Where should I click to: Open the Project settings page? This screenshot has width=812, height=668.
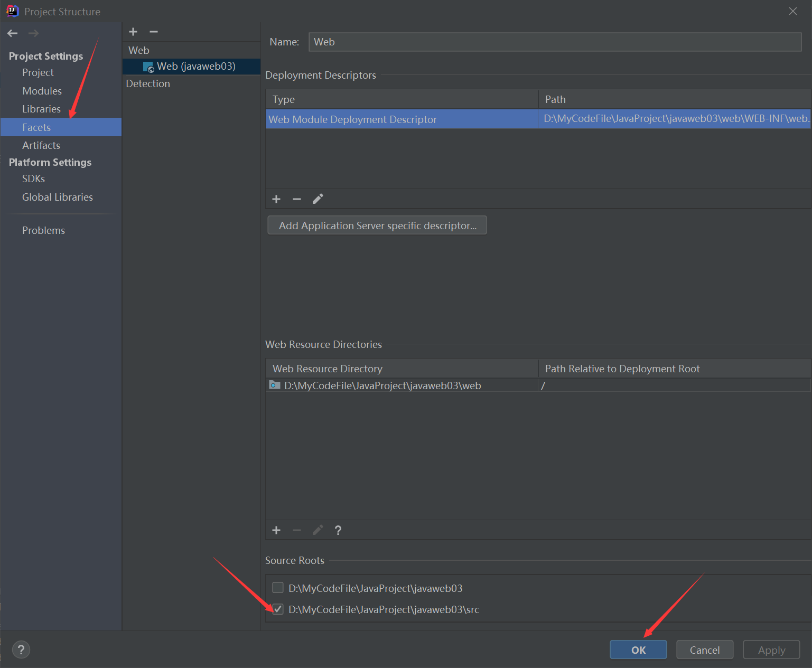coord(38,72)
